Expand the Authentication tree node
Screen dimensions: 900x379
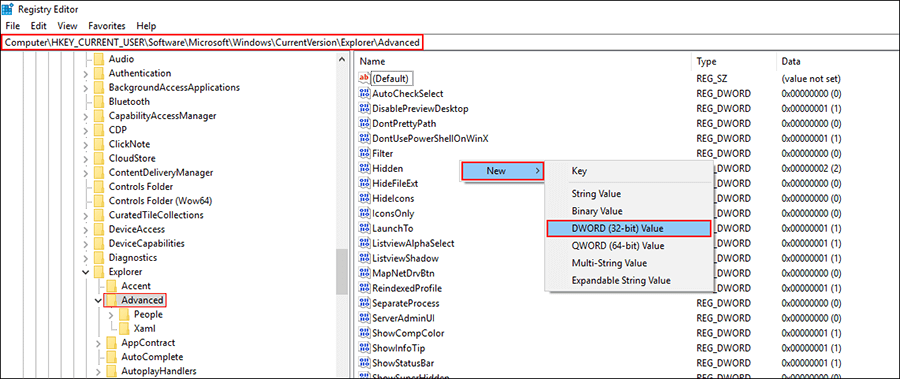[86, 73]
